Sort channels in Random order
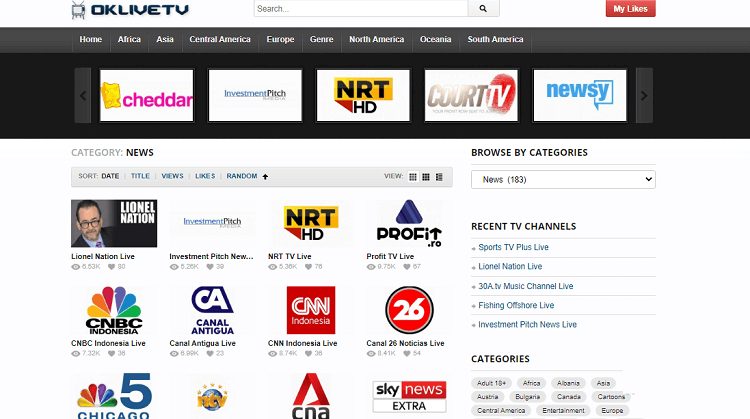 click(x=242, y=176)
